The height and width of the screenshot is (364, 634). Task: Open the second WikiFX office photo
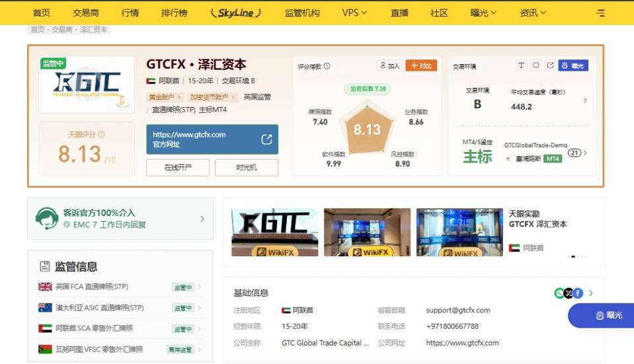tap(367, 233)
